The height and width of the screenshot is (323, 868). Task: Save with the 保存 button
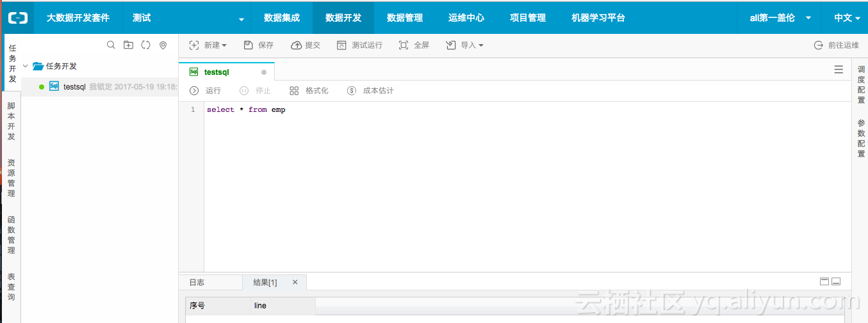point(259,45)
